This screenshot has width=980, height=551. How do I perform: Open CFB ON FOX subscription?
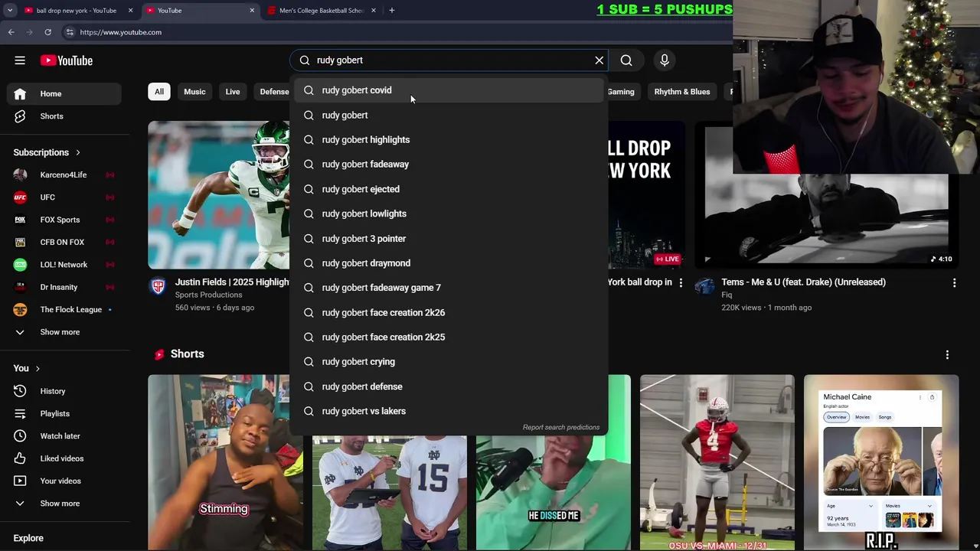[64, 242]
